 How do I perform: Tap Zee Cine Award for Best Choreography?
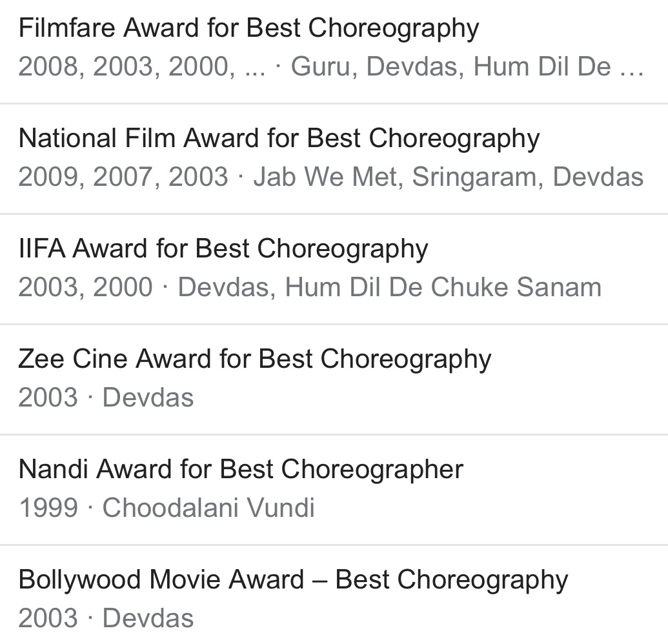click(254, 359)
